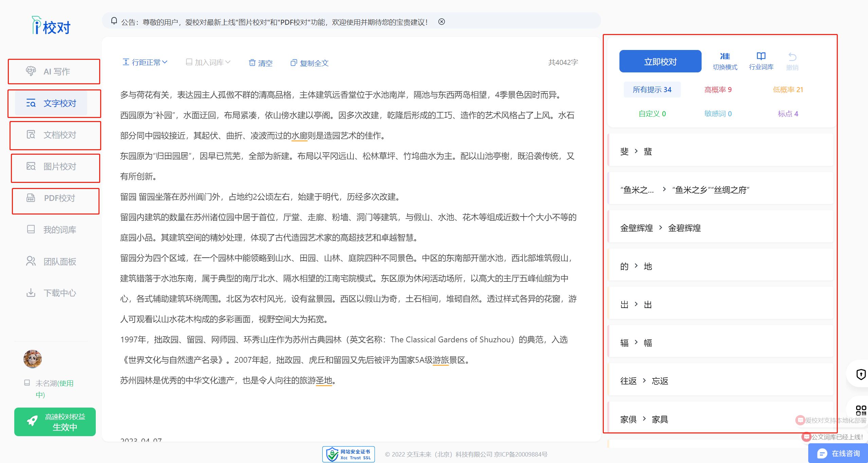Click the 清空 trash button
The width and height of the screenshot is (868, 463).
pos(261,63)
